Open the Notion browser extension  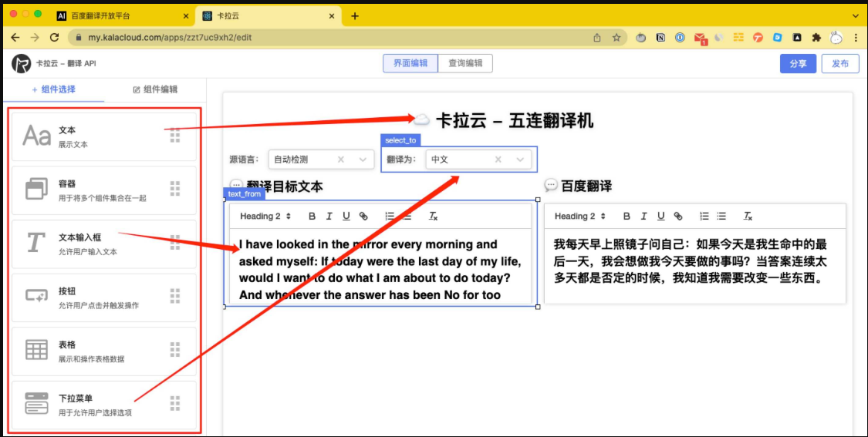660,38
